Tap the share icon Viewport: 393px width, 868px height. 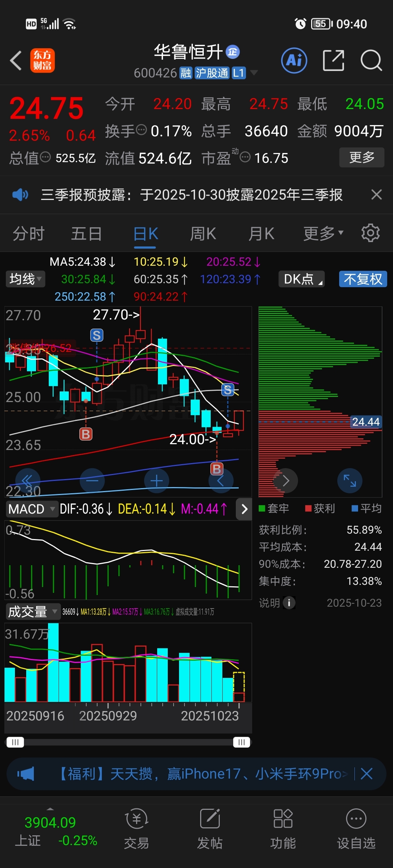[x=334, y=60]
